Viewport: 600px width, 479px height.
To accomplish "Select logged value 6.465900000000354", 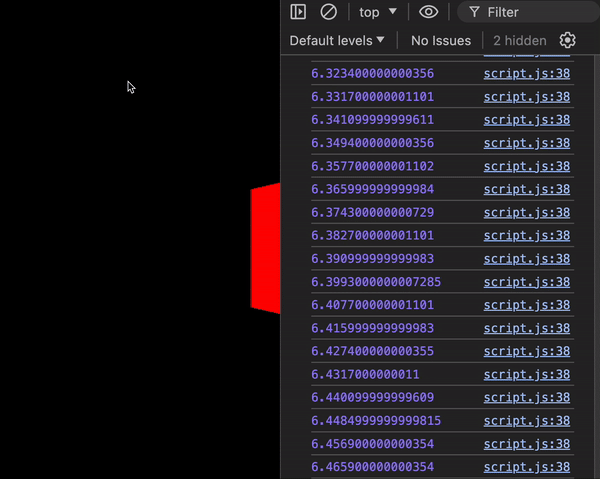I will point(372,467).
